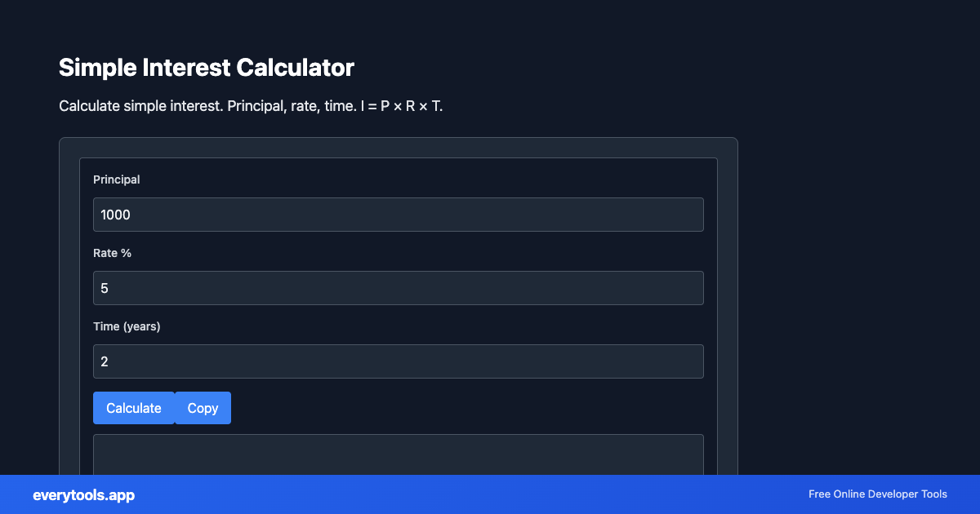Image resolution: width=980 pixels, height=514 pixels.
Task: Click the value 1000 in the Principal field
Action: pyautogui.click(x=116, y=214)
